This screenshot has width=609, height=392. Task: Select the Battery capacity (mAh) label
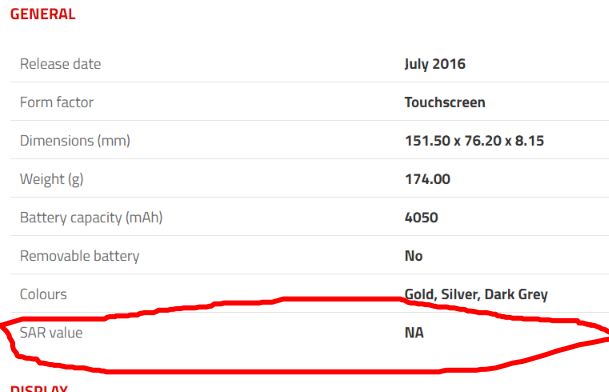pos(91,218)
